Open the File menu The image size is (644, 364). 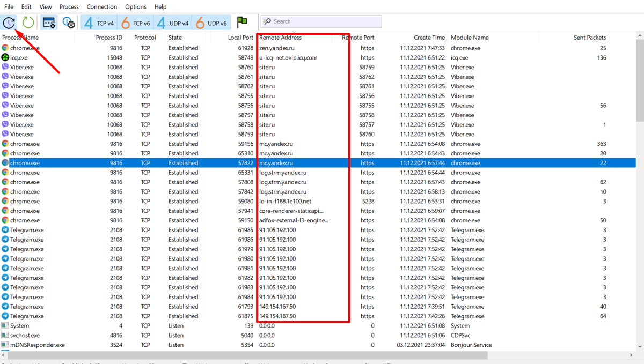[x=9, y=7]
